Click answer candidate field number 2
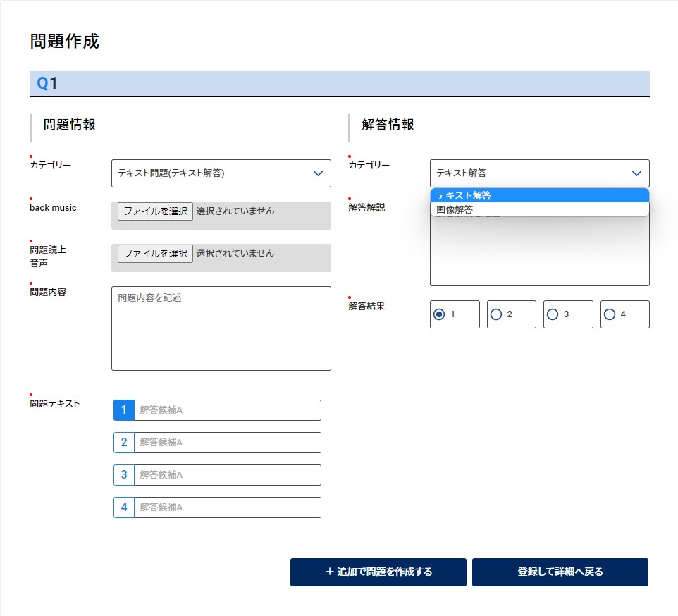Screen dimensions: 678x616 [227, 443]
